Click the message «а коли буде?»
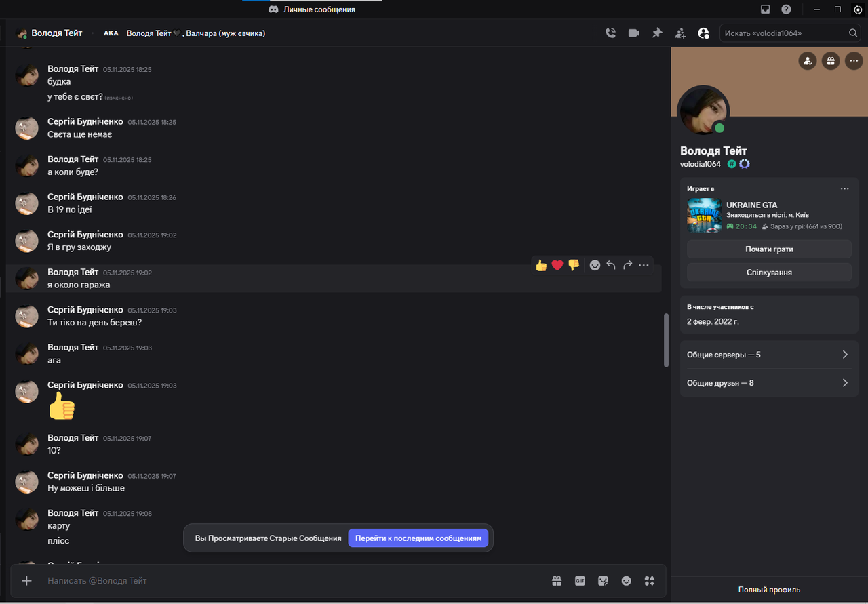 pos(73,172)
